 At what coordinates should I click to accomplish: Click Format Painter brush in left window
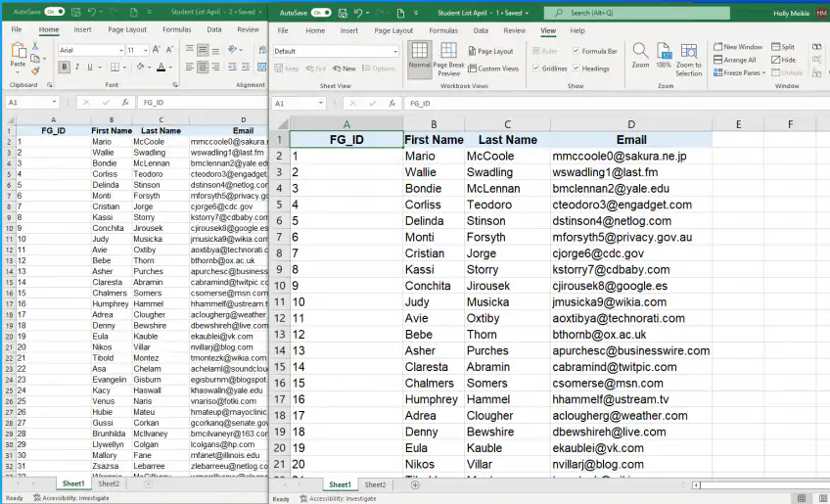pyautogui.click(x=35, y=70)
